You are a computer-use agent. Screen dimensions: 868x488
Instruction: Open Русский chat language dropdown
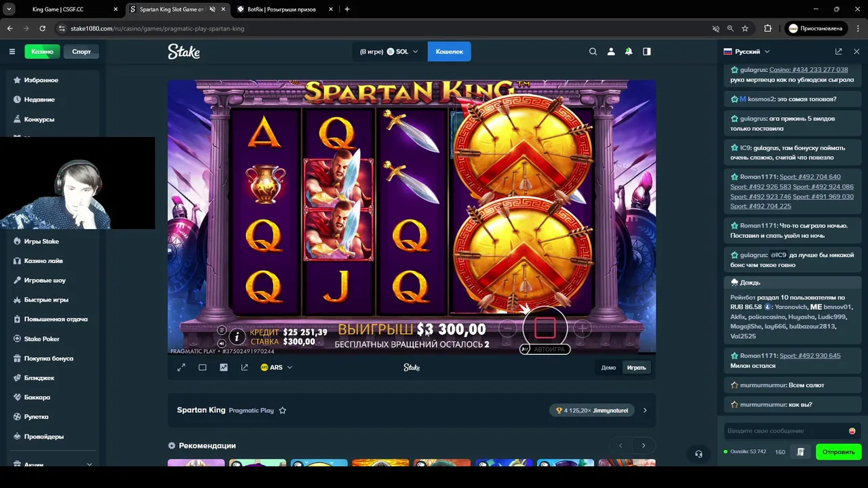[747, 52]
